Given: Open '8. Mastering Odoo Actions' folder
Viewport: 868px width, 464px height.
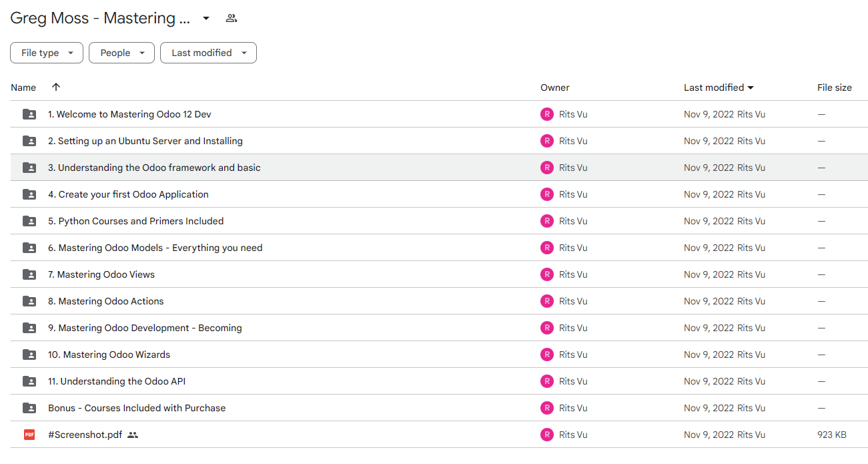Looking at the screenshot, I should 106,301.
